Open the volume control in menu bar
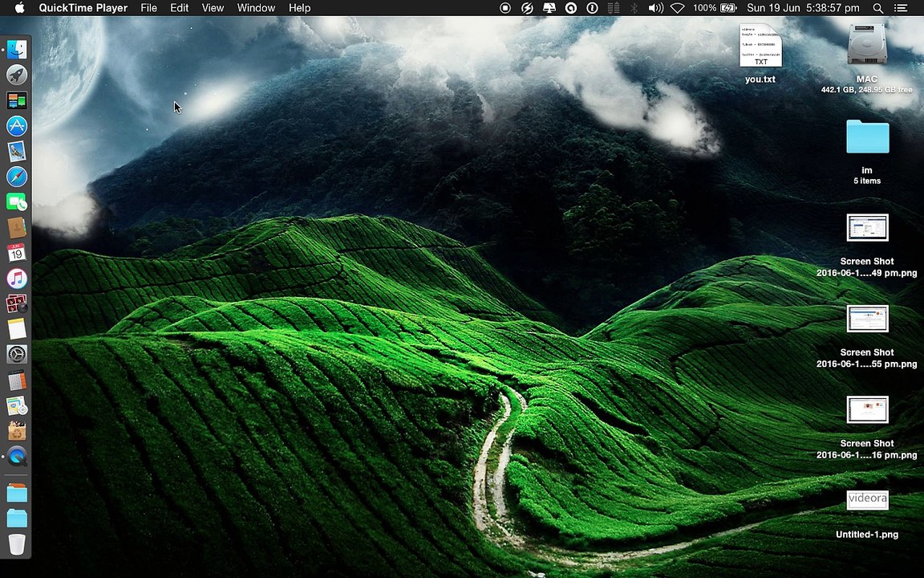Image resolution: width=924 pixels, height=578 pixels. tap(655, 8)
